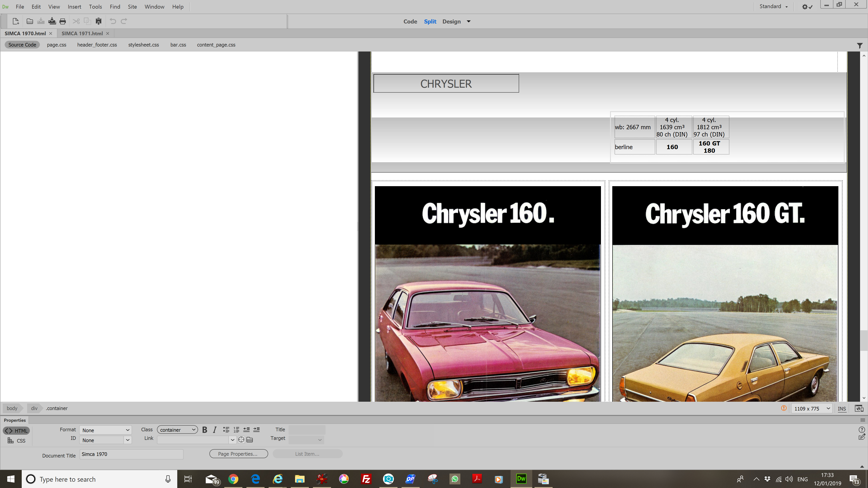Switch Properties to CSS mode
The height and width of the screenshot is (488, 868).
(17, 441)
